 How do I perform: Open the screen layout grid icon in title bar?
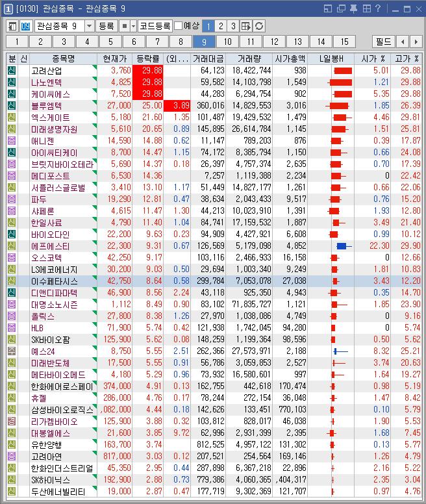pos(366,8)
